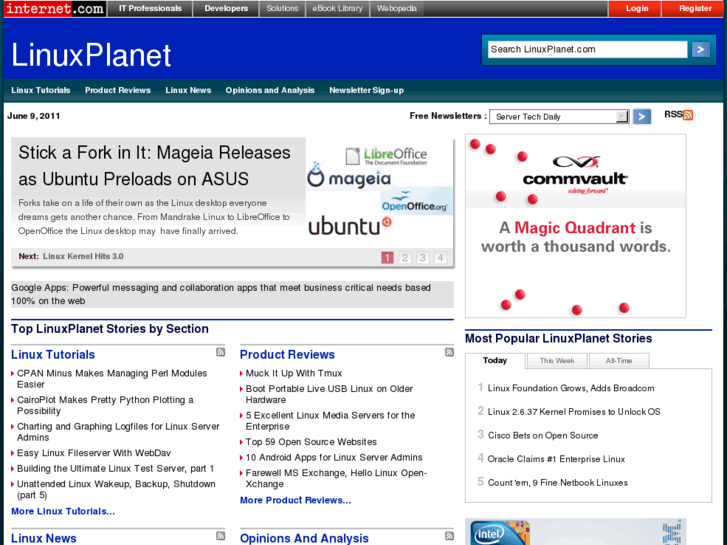Open the Mageia Releases headline story
This screenshot has height=545, width=727.
click(x=154, y=166)
